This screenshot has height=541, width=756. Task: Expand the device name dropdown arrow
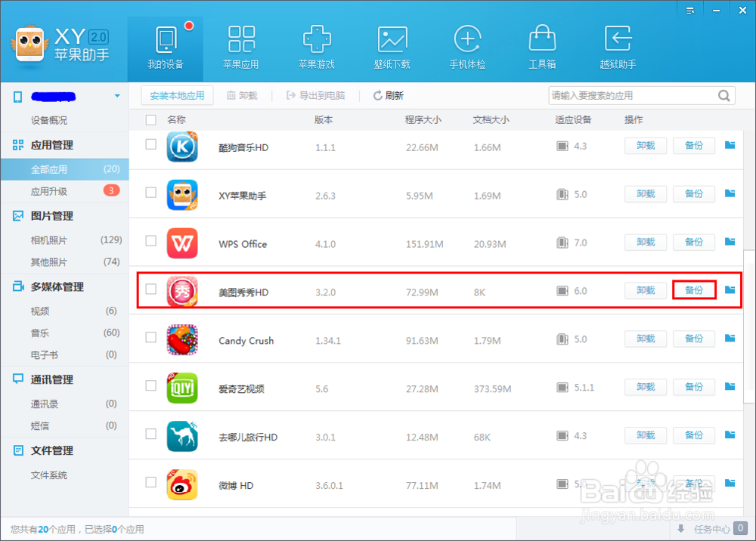tap(117, 96)
